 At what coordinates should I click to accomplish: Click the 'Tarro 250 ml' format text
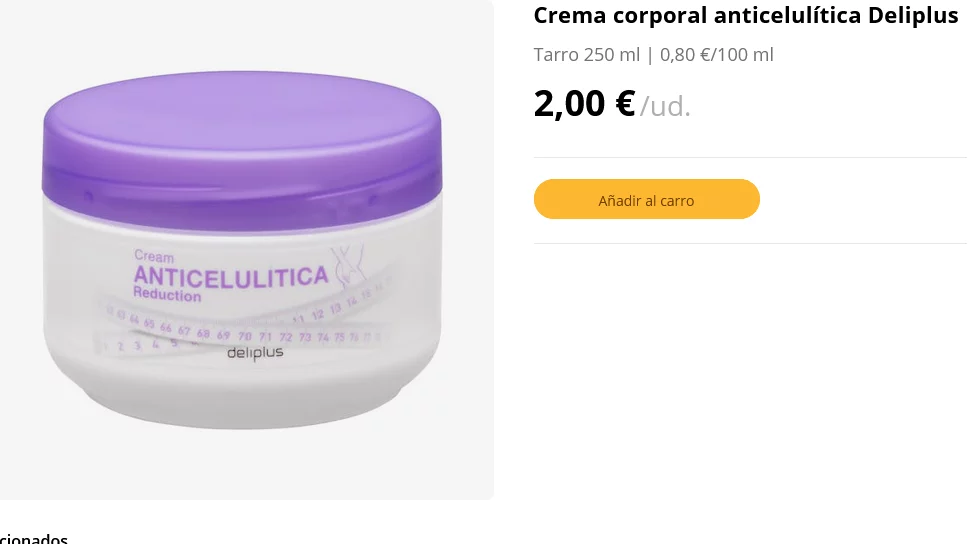(x=586, y=54)
